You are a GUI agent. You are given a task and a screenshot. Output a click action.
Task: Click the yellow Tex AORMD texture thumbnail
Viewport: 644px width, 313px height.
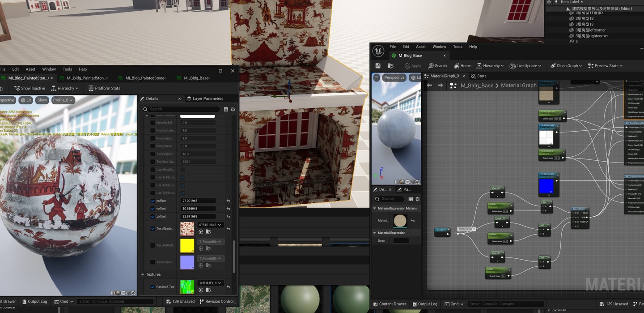click(x=187, y=245)
